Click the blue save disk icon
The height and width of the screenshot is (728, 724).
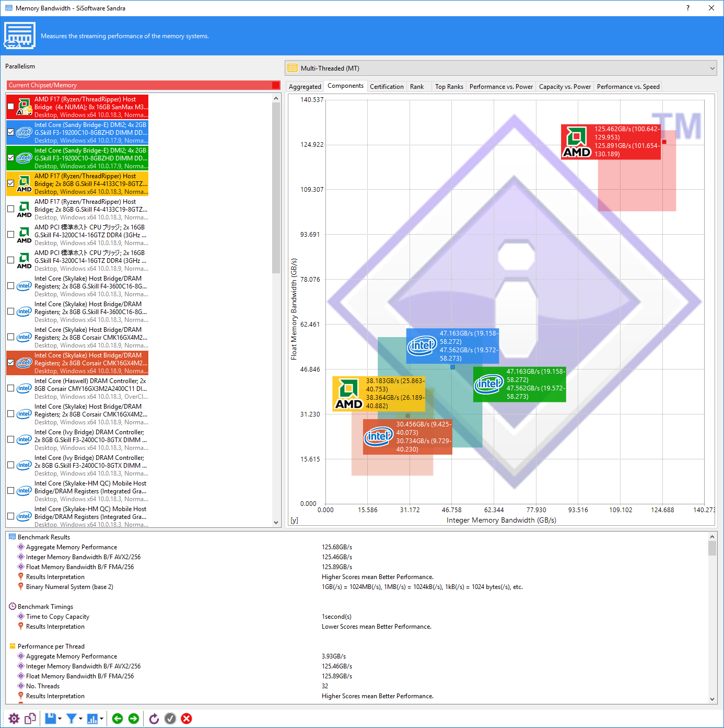tap(50, 719)
